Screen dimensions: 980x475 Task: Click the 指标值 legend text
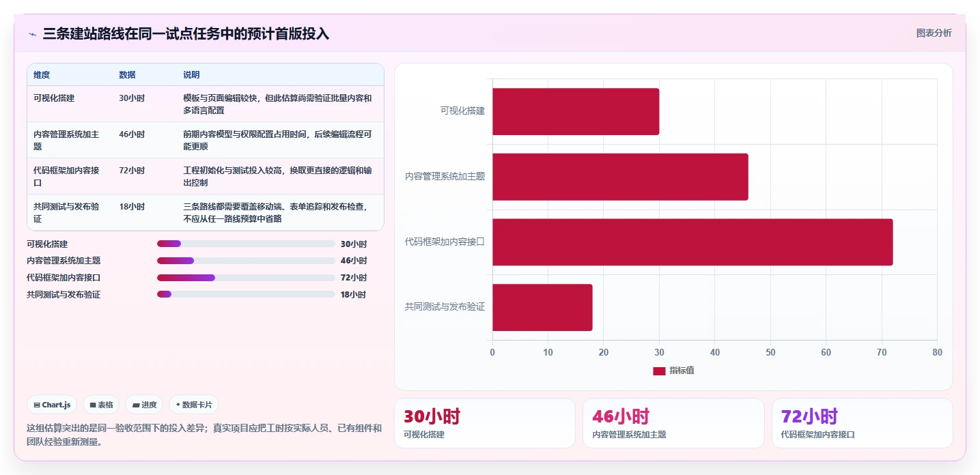pos(682,371)
